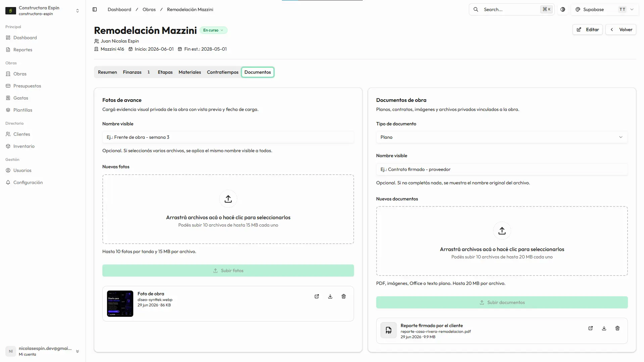
Task: Select the Documentos tab
Action: click(258, 72)
